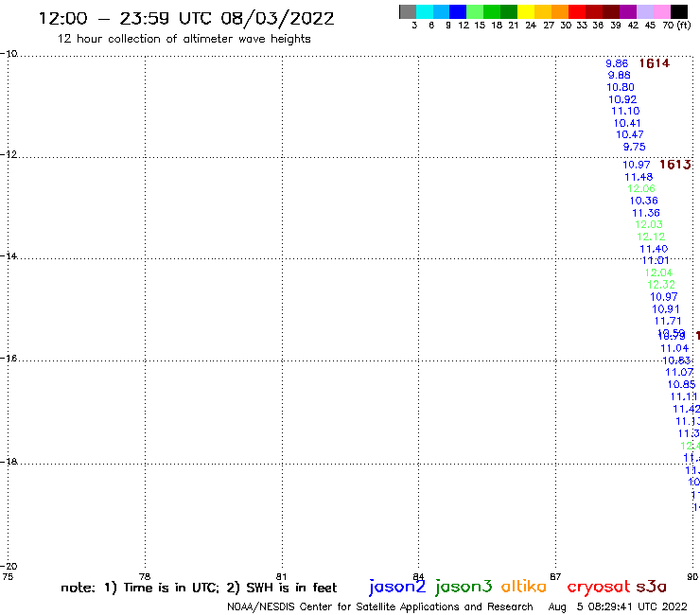
Task: Select the orange altika legend label
Action: (524, 587)
